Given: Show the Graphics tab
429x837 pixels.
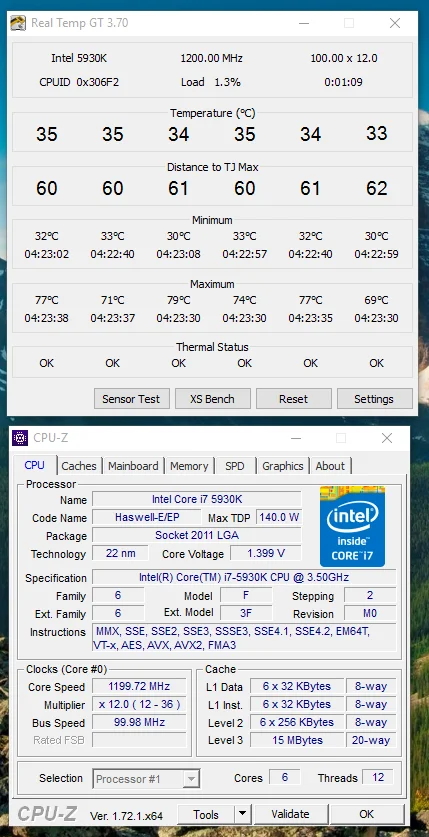Looking at the screenshot, I should point(283,466).
